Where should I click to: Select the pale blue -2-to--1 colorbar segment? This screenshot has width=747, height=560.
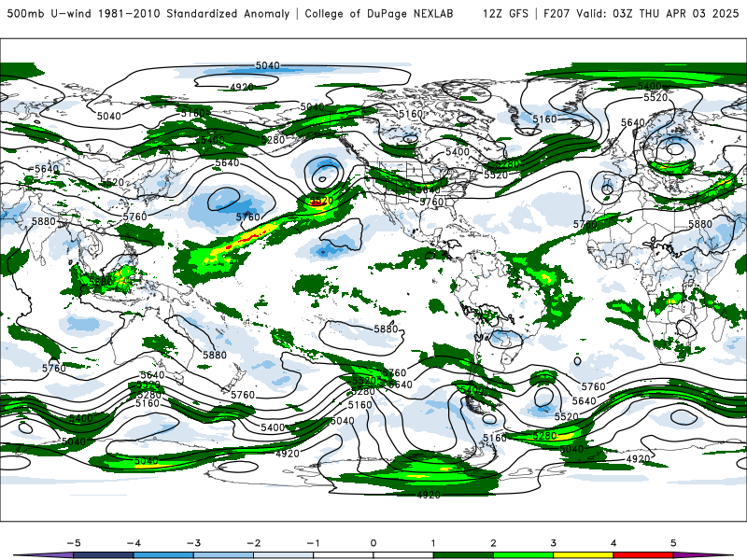click(x=284, y=555)
